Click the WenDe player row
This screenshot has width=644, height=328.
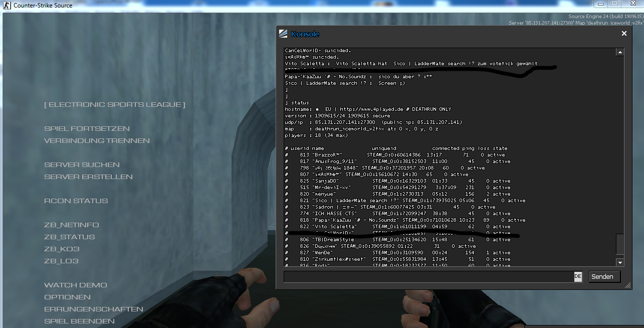coord(397,253)
